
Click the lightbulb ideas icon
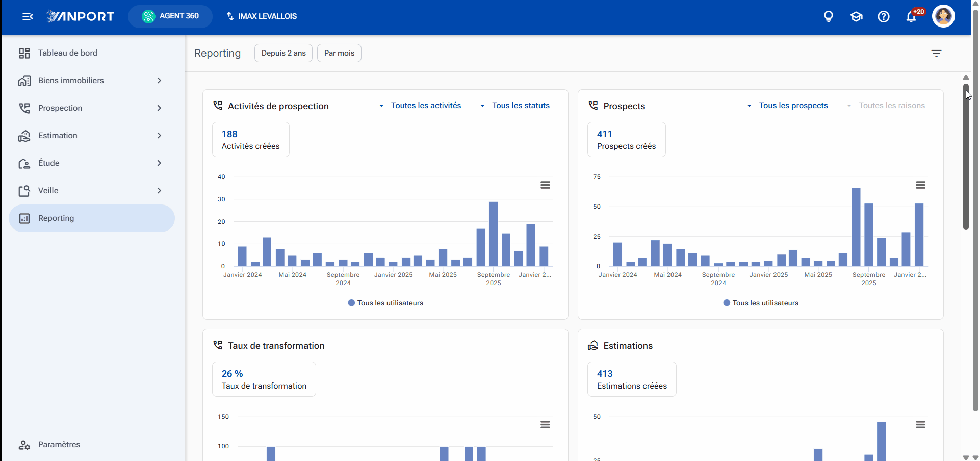[x=829, y=17]
